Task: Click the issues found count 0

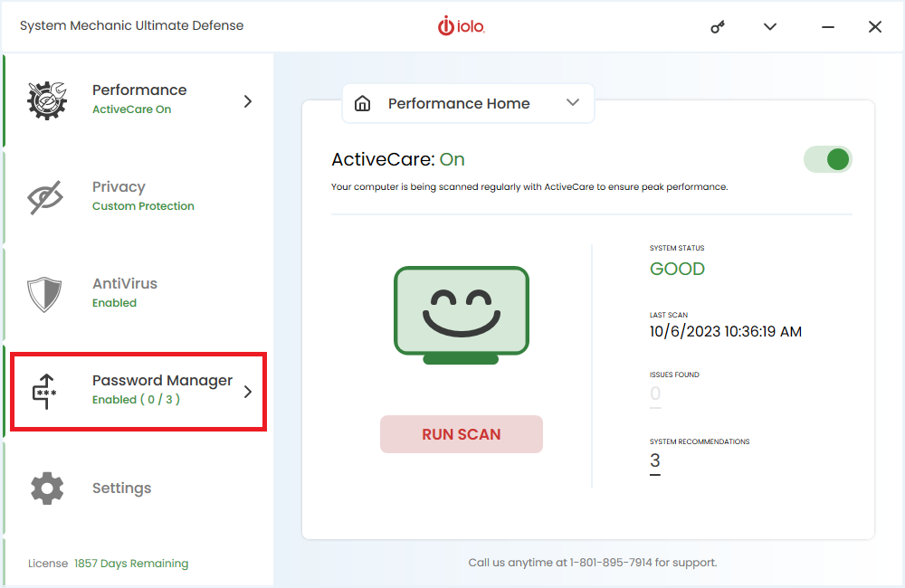Action: coord(655,394)
